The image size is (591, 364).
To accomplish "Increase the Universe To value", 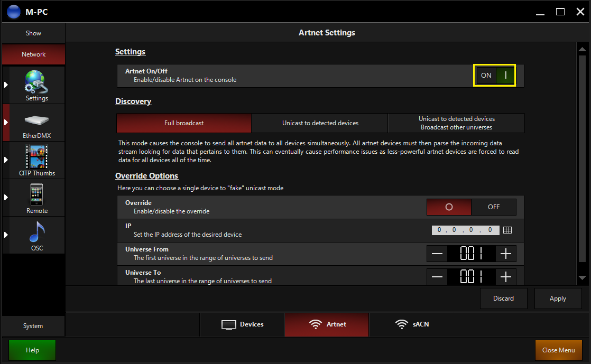I will pos(505,277).
